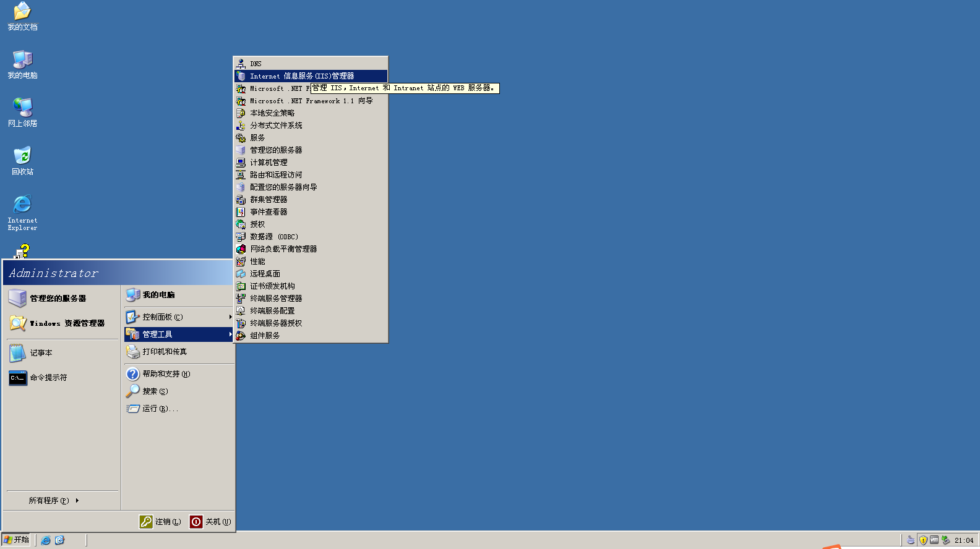Launch Internet Explorer from the quick launch bar
Image resolution: width=980 pixels, height=549 pixels.
tap(46, 540)
